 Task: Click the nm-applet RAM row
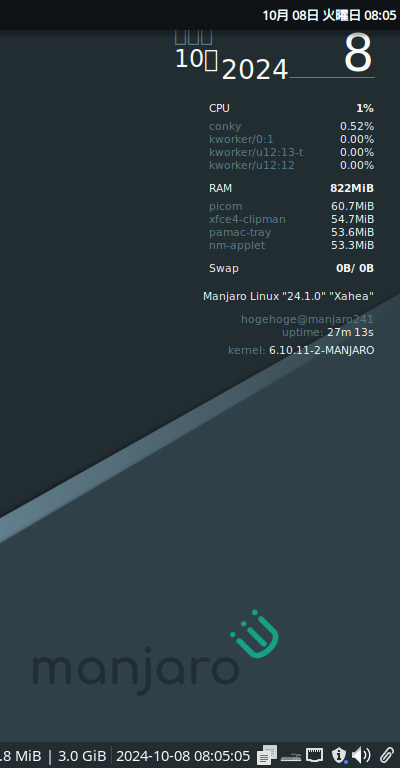point(291,245)
